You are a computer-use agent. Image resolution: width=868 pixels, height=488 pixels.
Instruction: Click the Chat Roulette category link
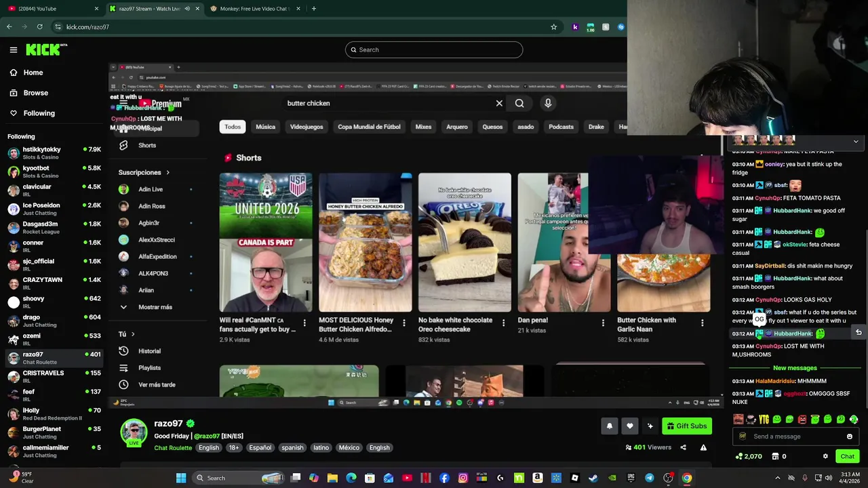pos(173,448)
